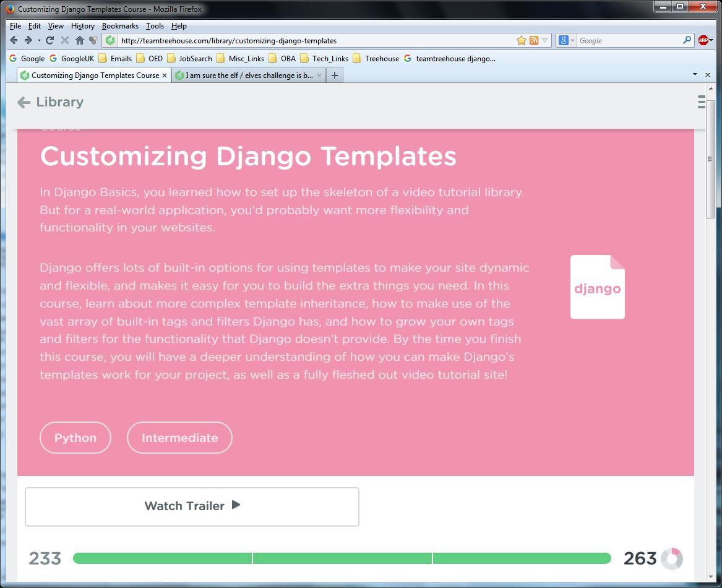
Task: Click the address bar URL field
Action: tap(318, 41)
